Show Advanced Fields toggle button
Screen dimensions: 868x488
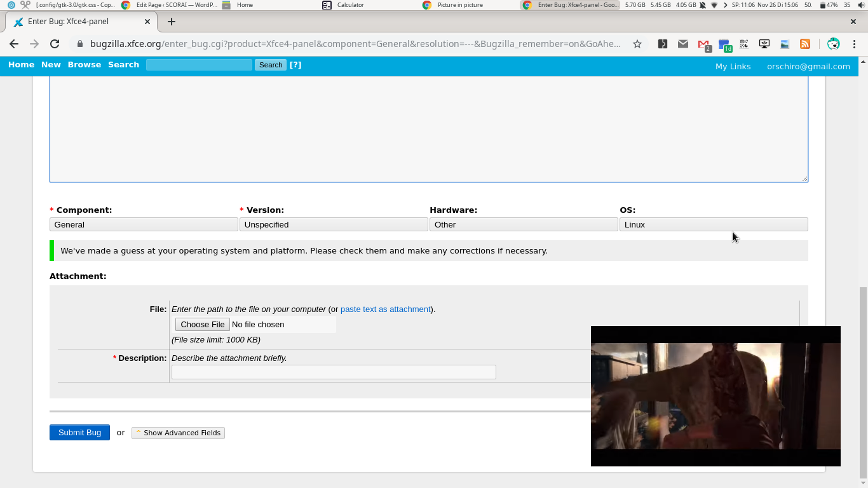178,433
